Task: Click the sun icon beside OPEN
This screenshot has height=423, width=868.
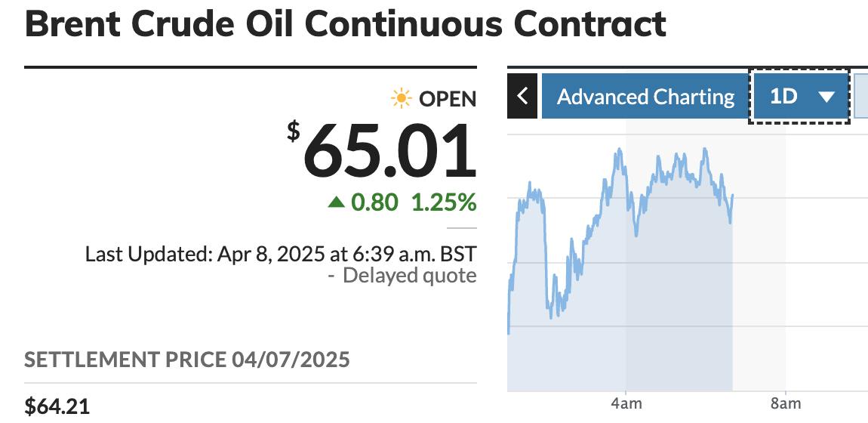Action: coord(401,98)
